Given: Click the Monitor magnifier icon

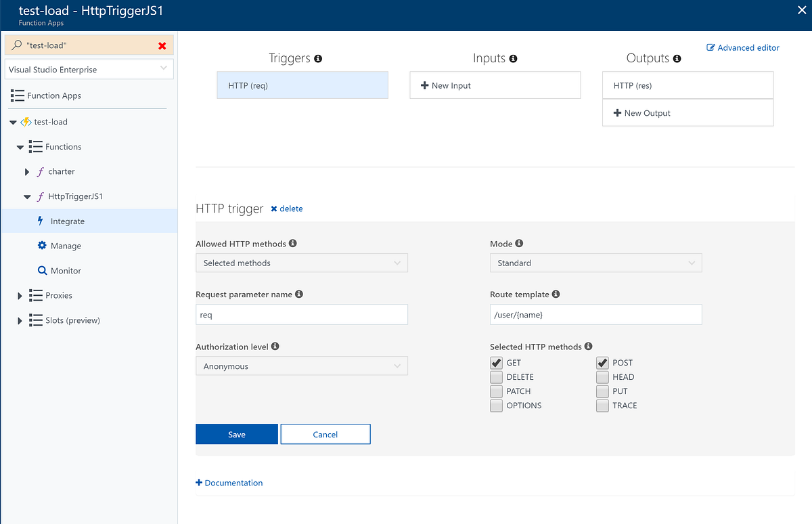Looking at the screenshot, I should tap(42, 271).
